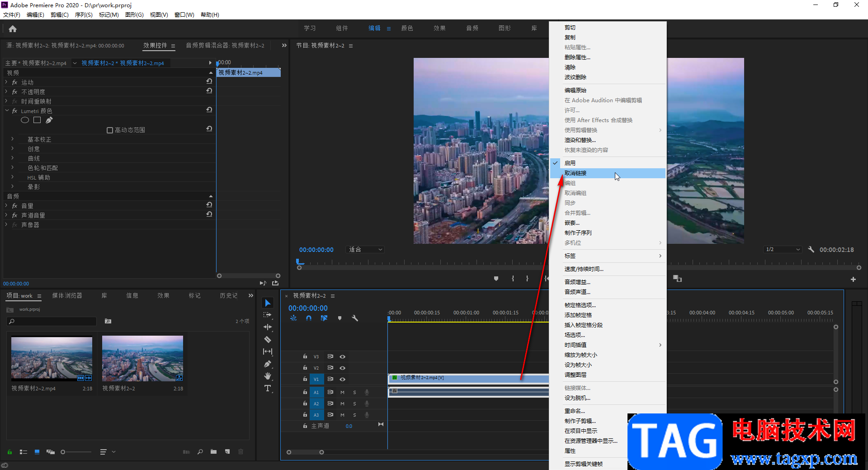Click 速度/持续时间 in the context menu
Image resolution: width=868 pixels, height=470 pixels.
(584, 269)
